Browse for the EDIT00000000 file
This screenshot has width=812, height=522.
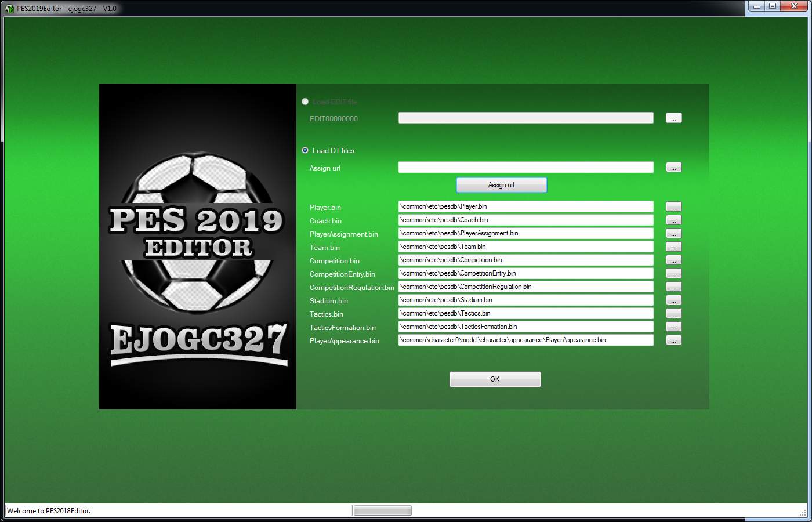673,118
